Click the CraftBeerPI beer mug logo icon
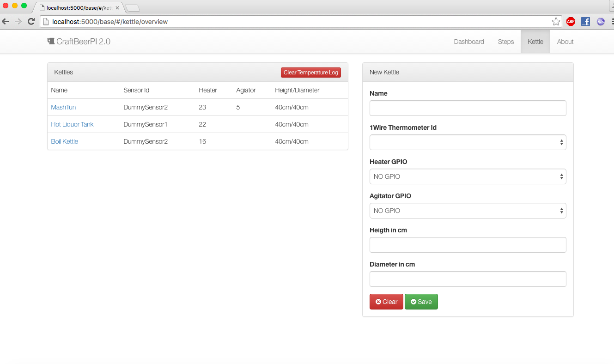614x364 pixels. (x=51, y=41)
